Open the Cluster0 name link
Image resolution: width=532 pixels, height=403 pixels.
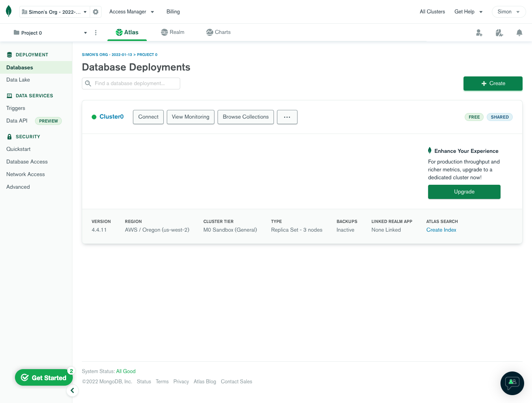pos(111,117)
